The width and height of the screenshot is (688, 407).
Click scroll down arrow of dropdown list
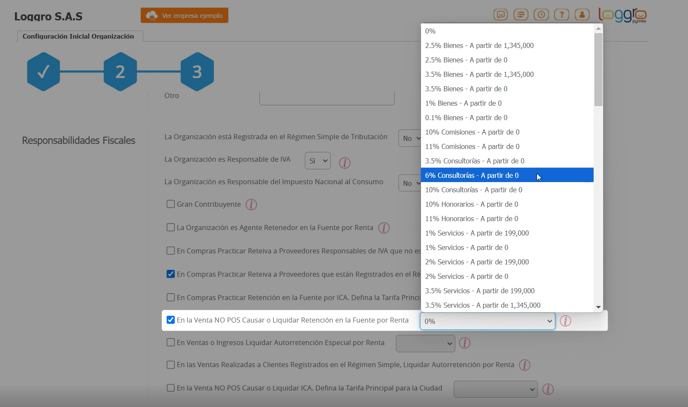[x=598, y=307]
